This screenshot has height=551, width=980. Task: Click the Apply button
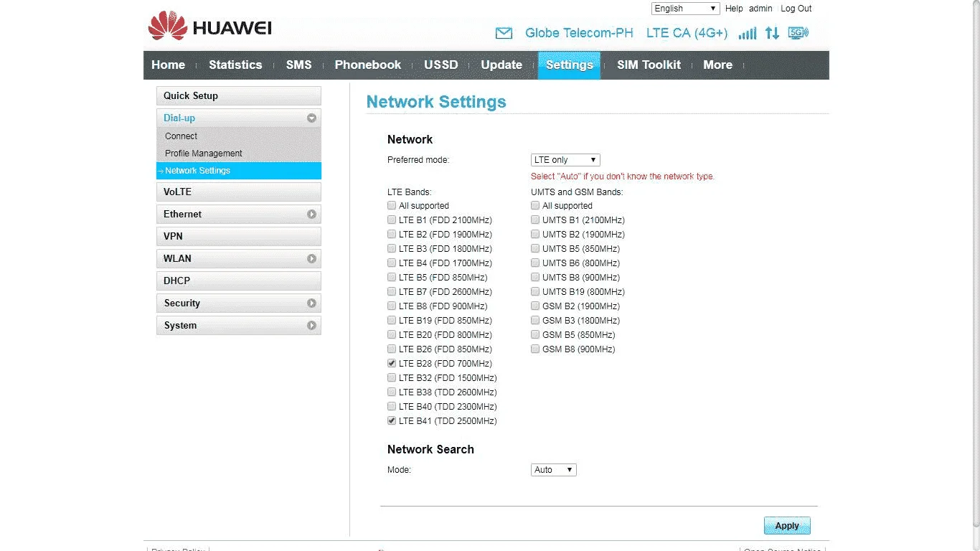point(787,526)
